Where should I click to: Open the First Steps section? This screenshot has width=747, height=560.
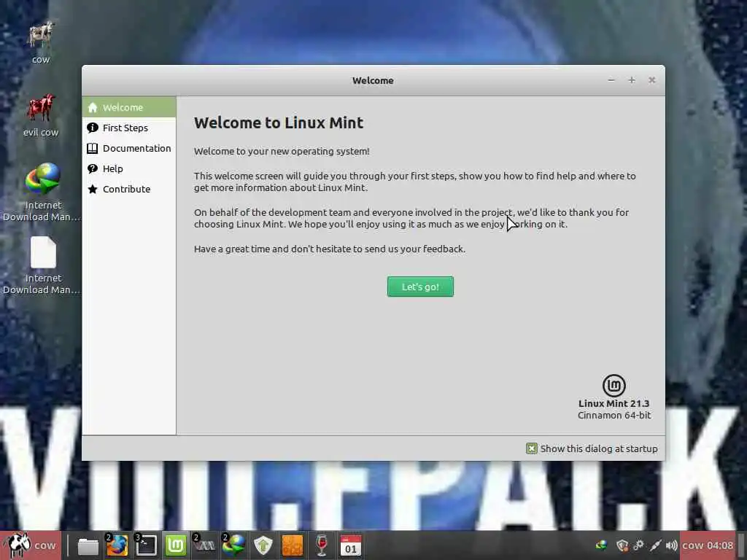[x=129, y=128]
